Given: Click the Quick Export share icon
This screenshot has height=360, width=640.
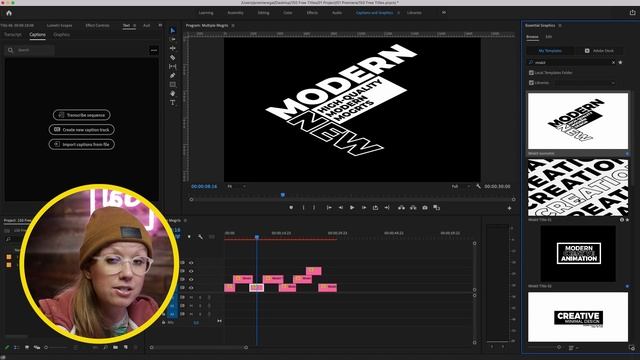Looking at the screenshot, I should tap(632, 13).
